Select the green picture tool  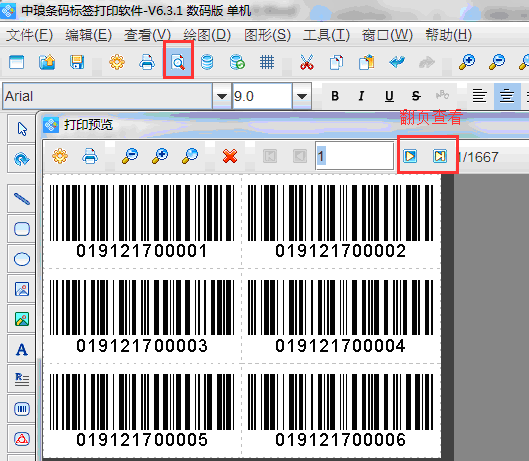[22, 319]
